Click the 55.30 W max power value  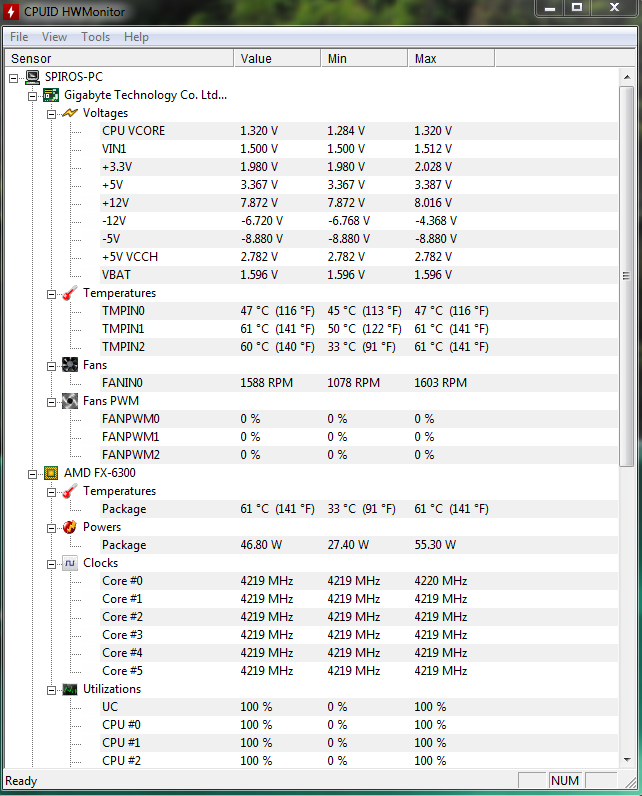[x=435, y=545]
